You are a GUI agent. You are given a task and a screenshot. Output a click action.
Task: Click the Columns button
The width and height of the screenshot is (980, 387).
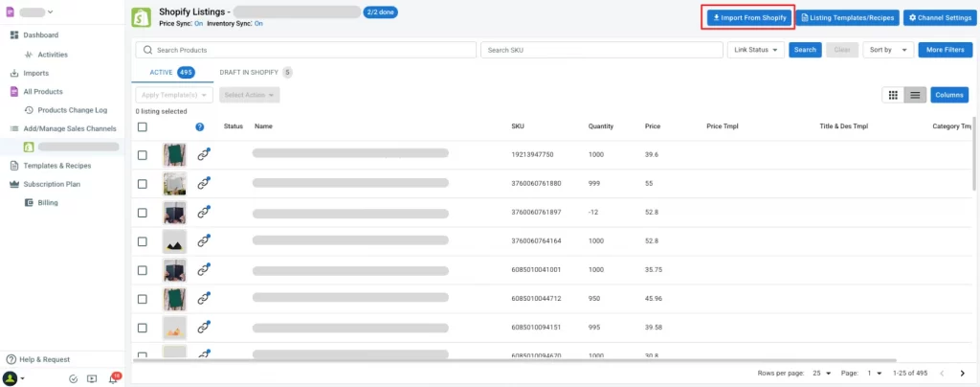(949, 95)
